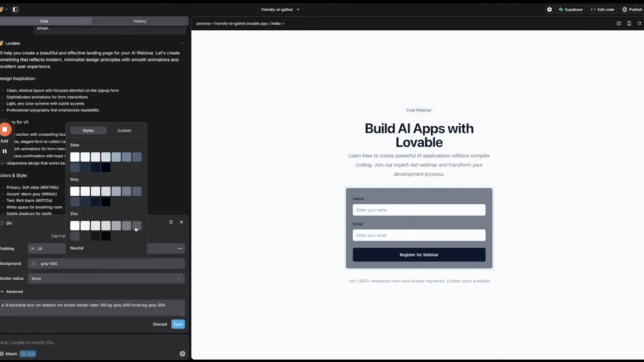Close the div editing panel
This screenshot has height=362, width=644.
[181, 222]
